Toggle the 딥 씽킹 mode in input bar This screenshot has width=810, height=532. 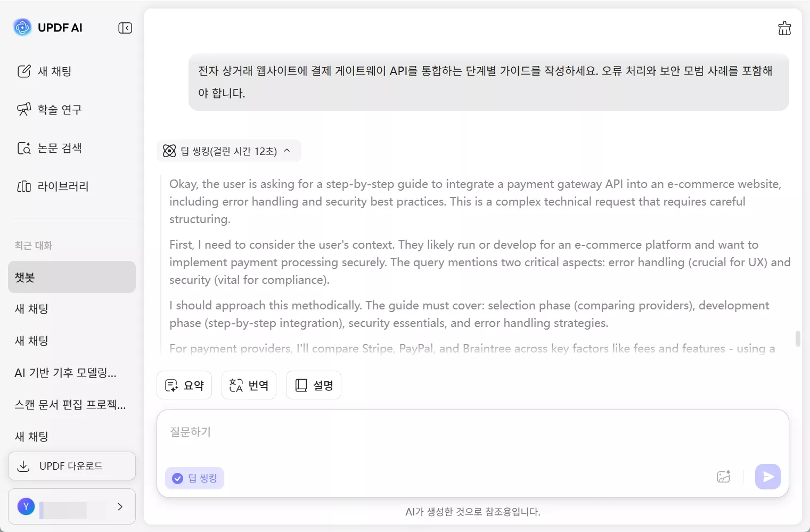[x=194, y=478]
